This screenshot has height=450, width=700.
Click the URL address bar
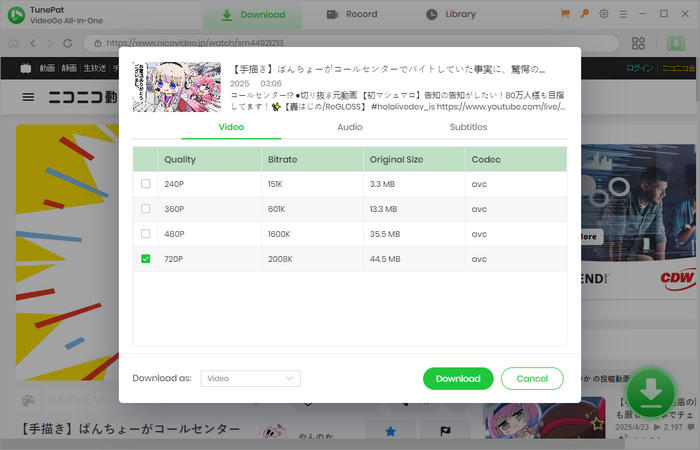pyautogui.click(x=351, y=43)
